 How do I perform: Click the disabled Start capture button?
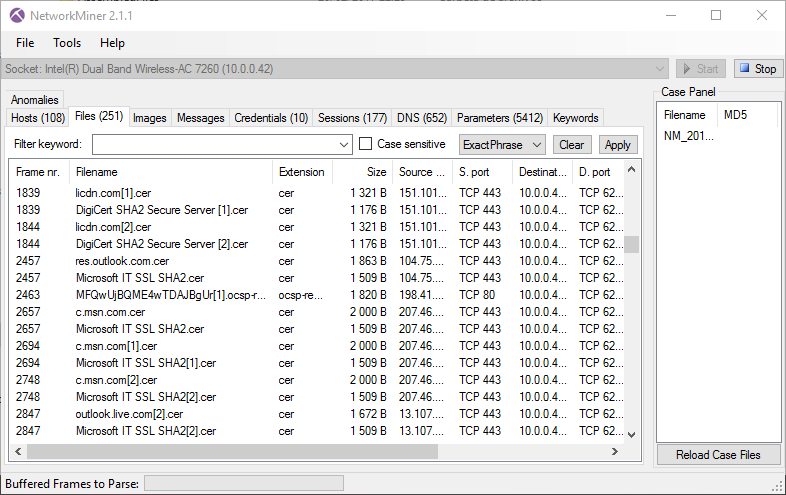(x=700, y=69)
